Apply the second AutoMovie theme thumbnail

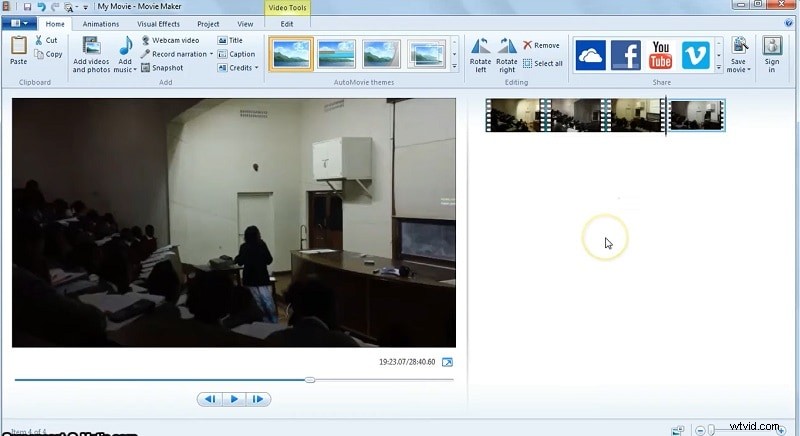tap(336, 54)
